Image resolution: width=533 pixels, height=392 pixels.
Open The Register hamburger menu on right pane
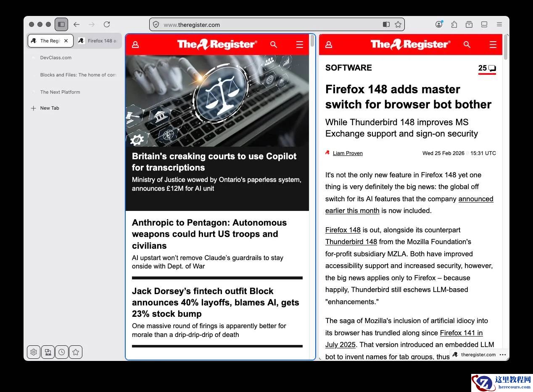tap(492, 44)
